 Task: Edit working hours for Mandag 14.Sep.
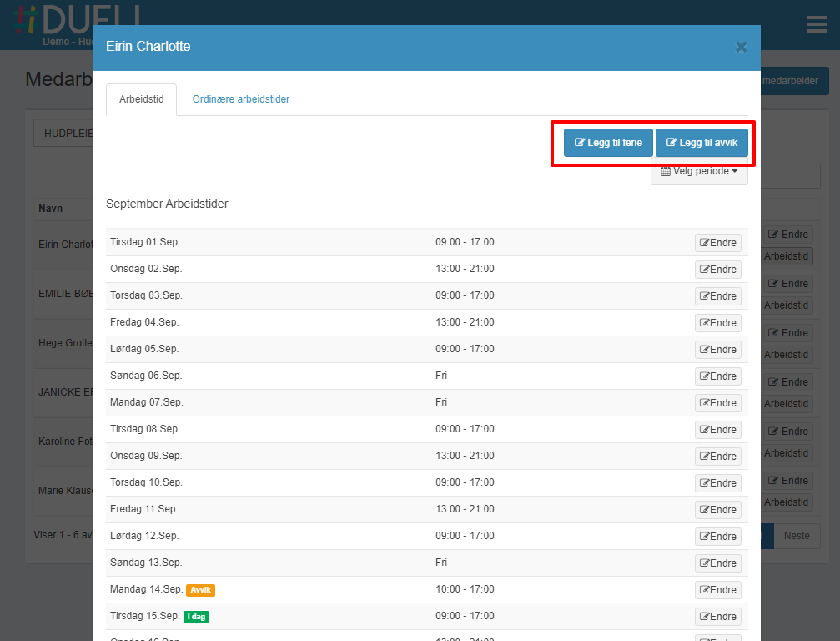[x=718, y=590]
